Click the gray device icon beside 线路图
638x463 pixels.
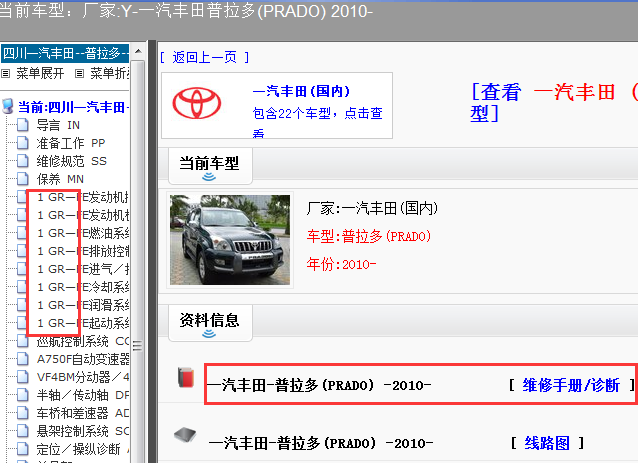click(185, 435)
